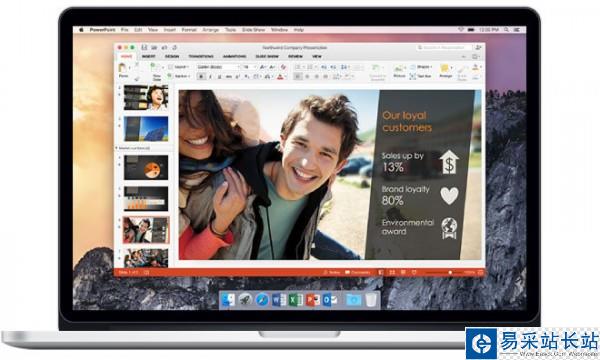Apply Underline formatting

pos(219,77)
